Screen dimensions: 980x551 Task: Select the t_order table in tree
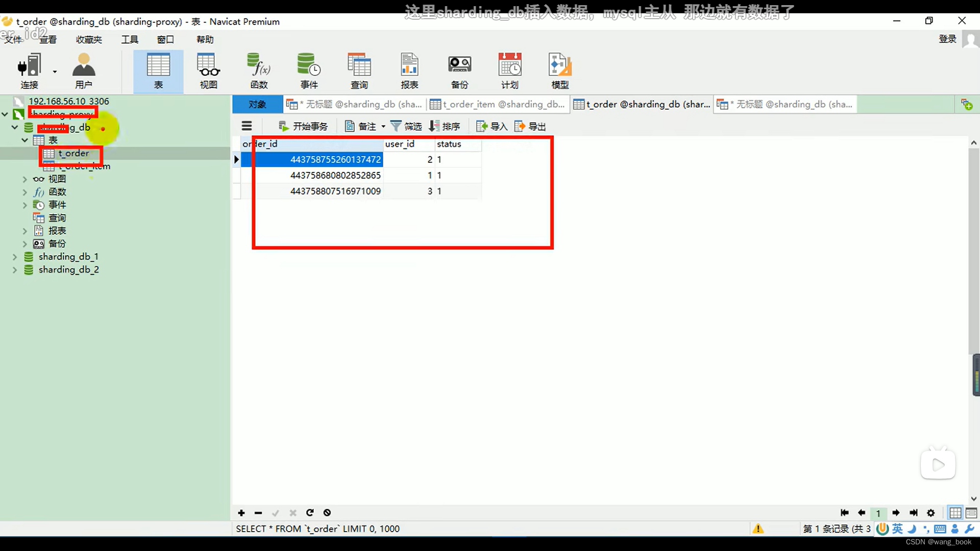tap(73, 153)
